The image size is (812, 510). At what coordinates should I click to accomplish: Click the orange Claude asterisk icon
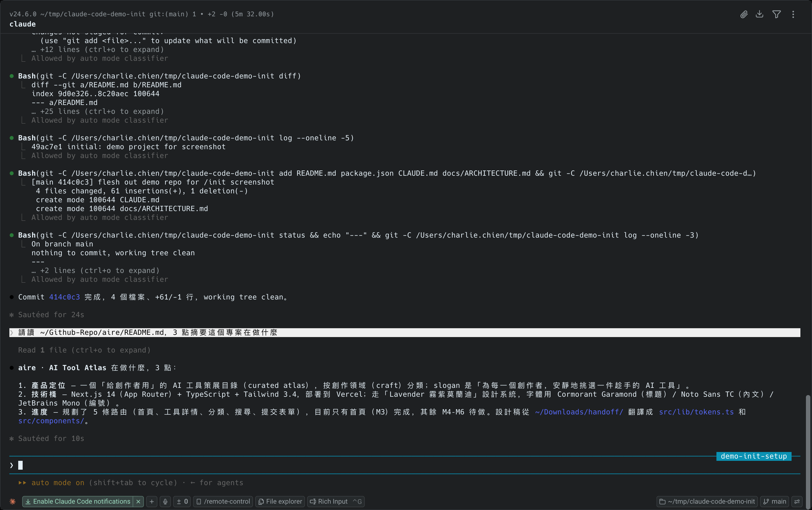click(12, 501)
